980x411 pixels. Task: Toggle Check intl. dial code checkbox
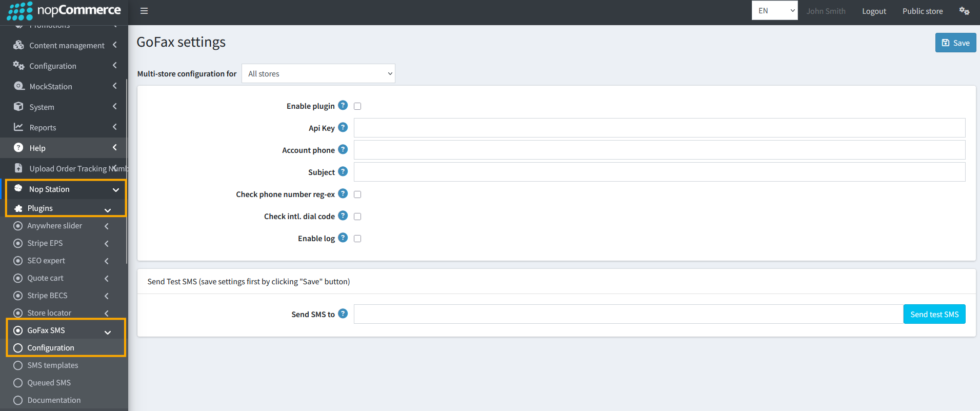click(x=357, y=217)
